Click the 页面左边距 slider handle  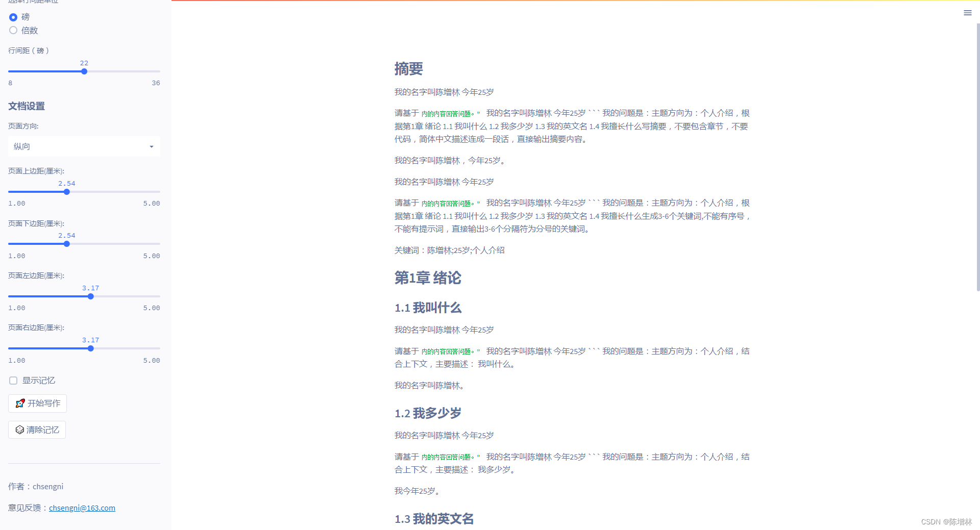(x=91, y=296)
